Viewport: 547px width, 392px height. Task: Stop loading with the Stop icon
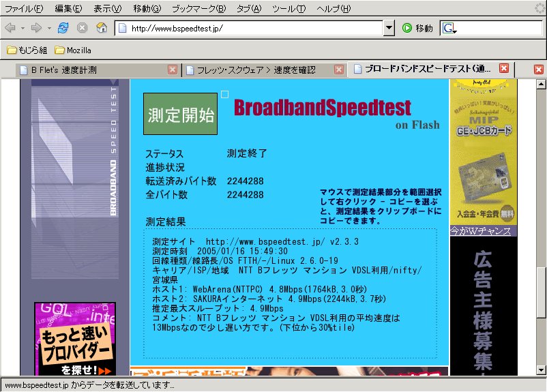point(82,27)
